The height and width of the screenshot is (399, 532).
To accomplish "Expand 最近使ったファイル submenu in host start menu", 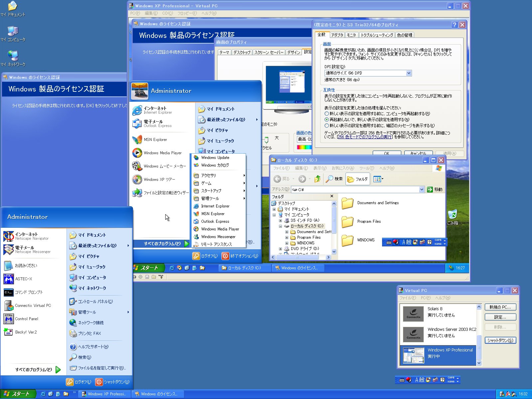I will (x=99, y=246).
